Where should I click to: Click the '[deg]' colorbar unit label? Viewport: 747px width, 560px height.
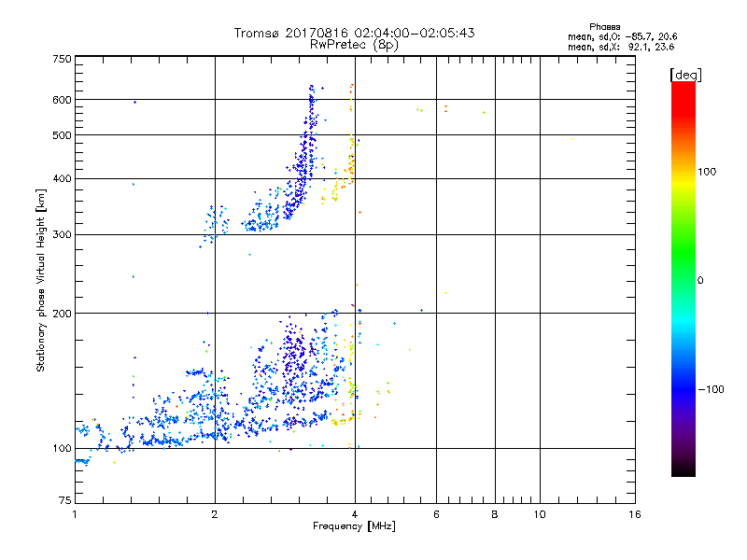[x=685, y=75]
